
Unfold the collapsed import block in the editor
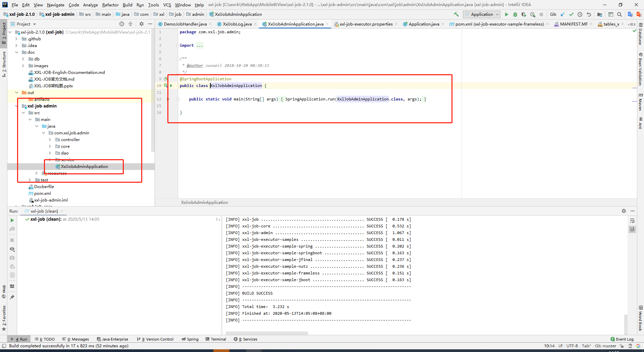[x=177, y=45]
